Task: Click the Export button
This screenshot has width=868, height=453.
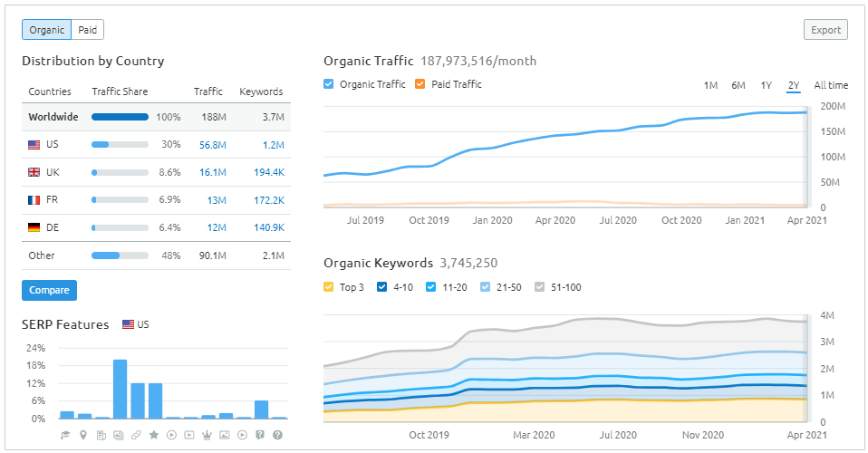Action: (825, 30)
